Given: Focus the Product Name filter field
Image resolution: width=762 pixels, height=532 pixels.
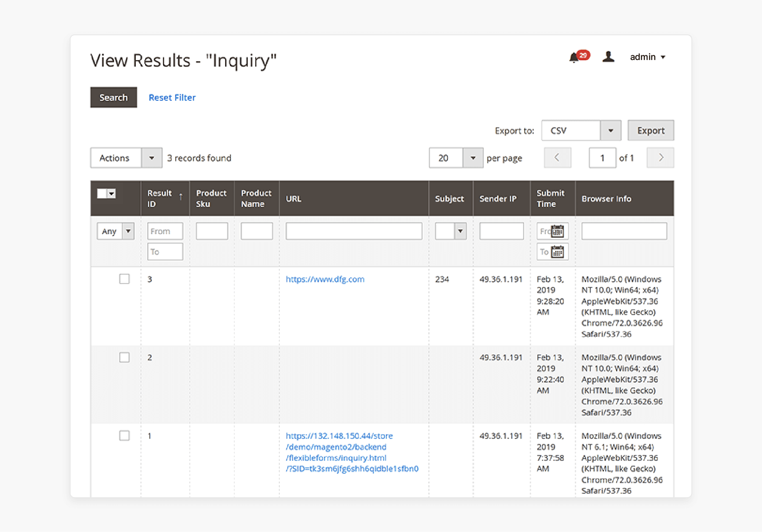Looking at the screenshot, I should click(257, 231).
